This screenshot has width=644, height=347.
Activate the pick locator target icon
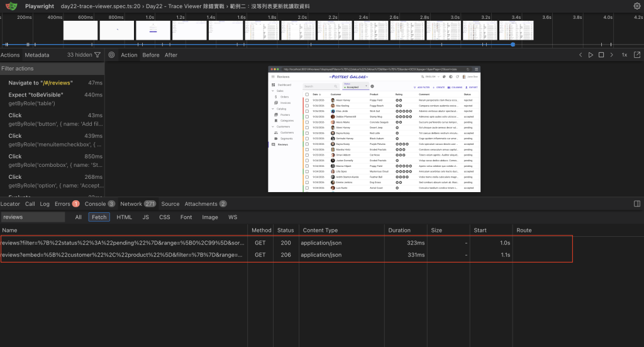111,55
